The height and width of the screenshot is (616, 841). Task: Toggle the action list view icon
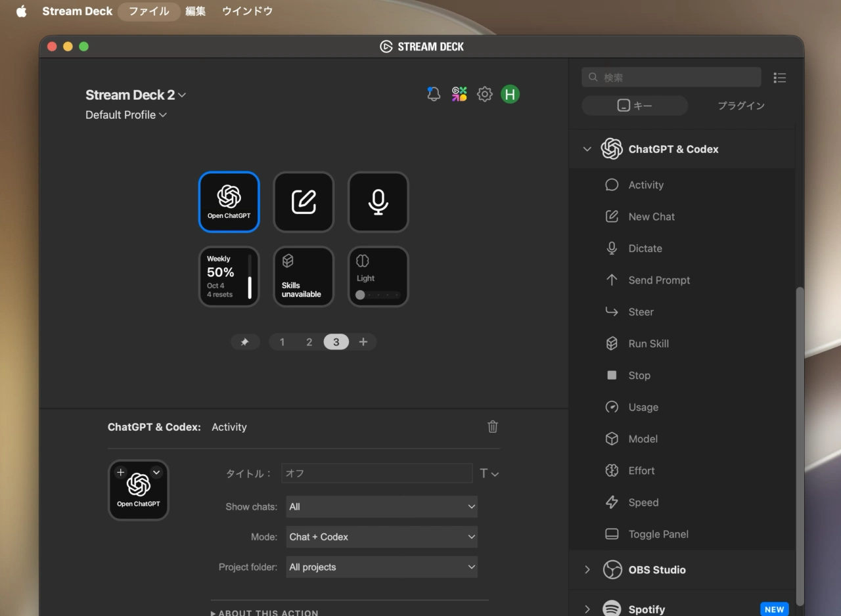780,77
